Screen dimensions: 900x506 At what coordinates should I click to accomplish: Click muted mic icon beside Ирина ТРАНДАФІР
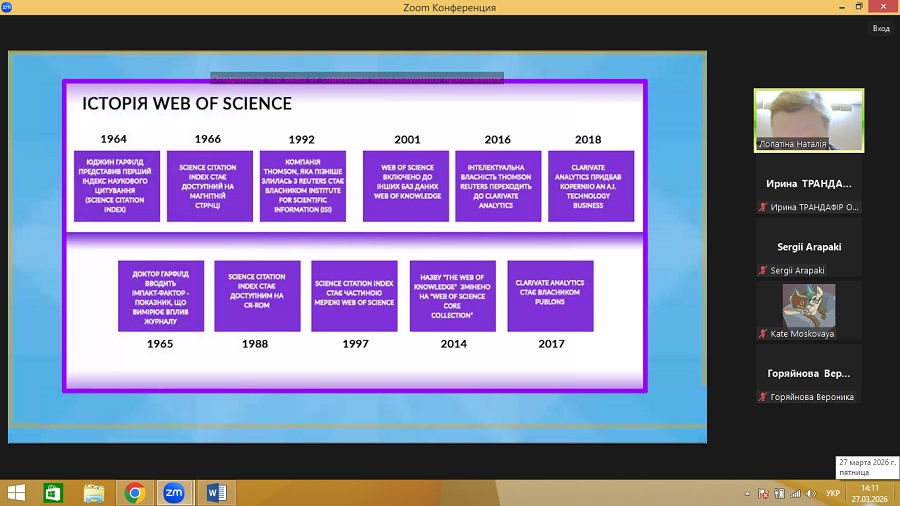point(762,208)
